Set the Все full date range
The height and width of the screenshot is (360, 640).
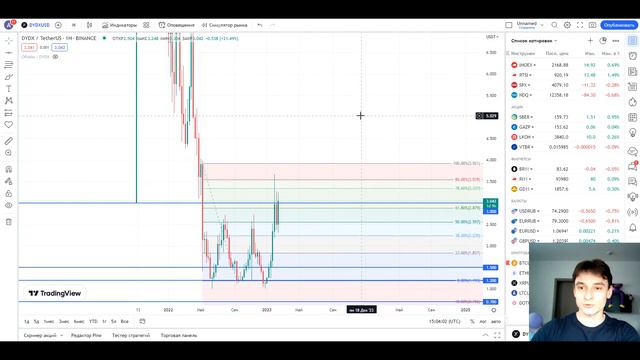(124, 322)
